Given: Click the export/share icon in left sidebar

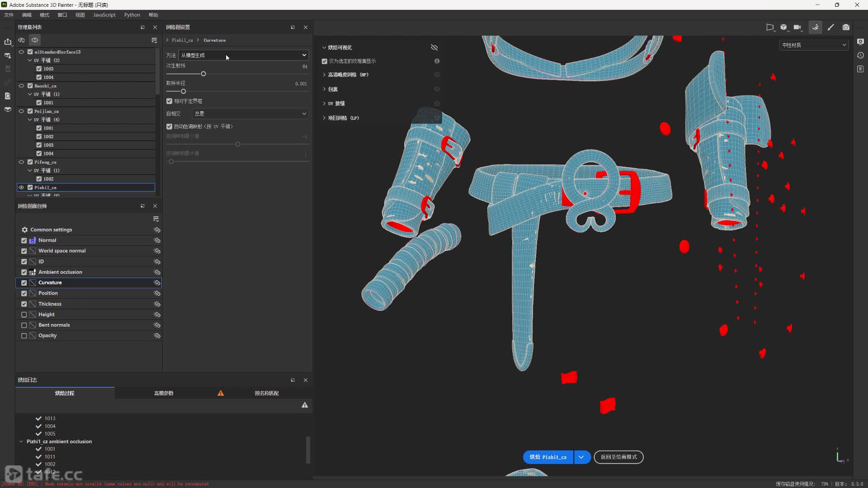Looking at the screenshot, I should 8,42.
